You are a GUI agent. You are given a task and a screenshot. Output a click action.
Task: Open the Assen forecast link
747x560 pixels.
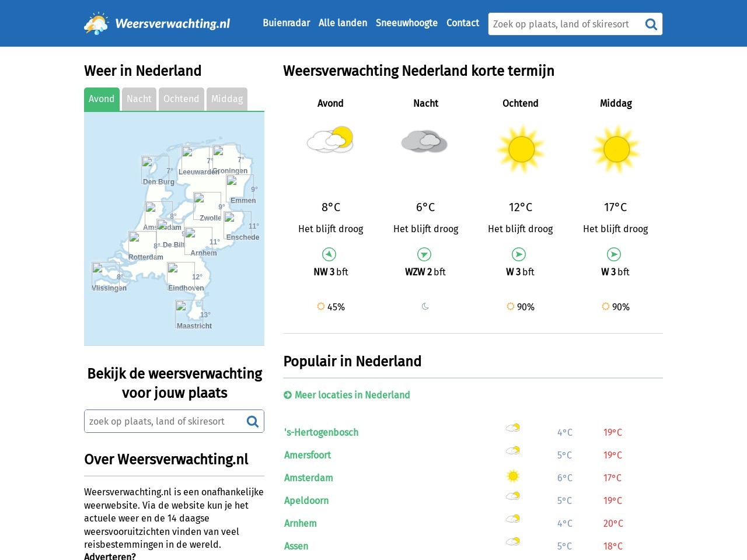pyautogui.click(x=296, y=546)
